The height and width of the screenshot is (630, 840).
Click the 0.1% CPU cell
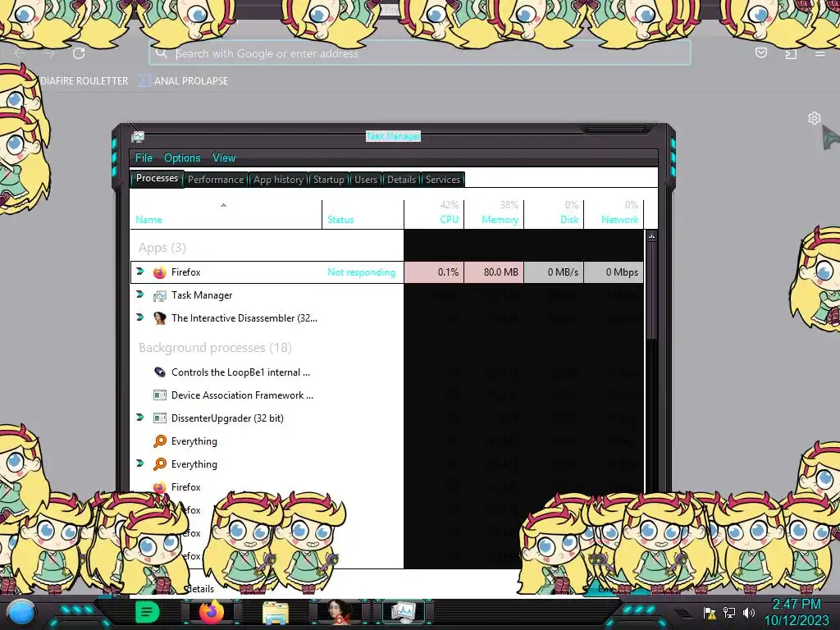tap(433, 272)
